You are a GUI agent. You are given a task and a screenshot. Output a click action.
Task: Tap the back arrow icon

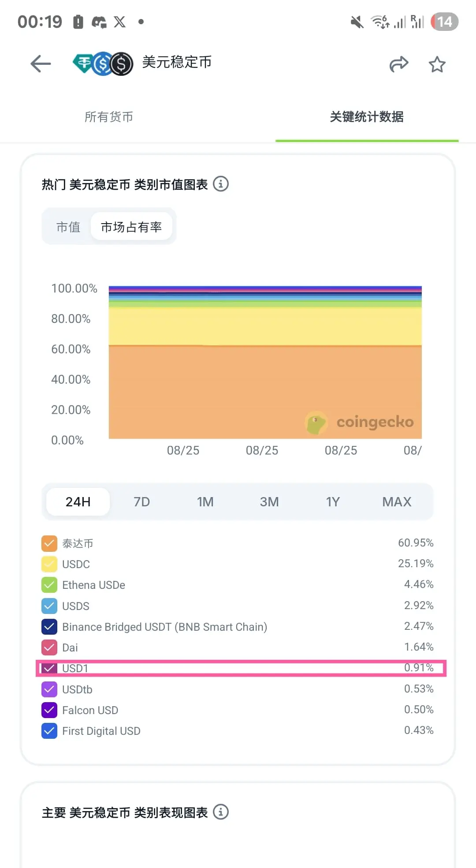pos(41,64)
